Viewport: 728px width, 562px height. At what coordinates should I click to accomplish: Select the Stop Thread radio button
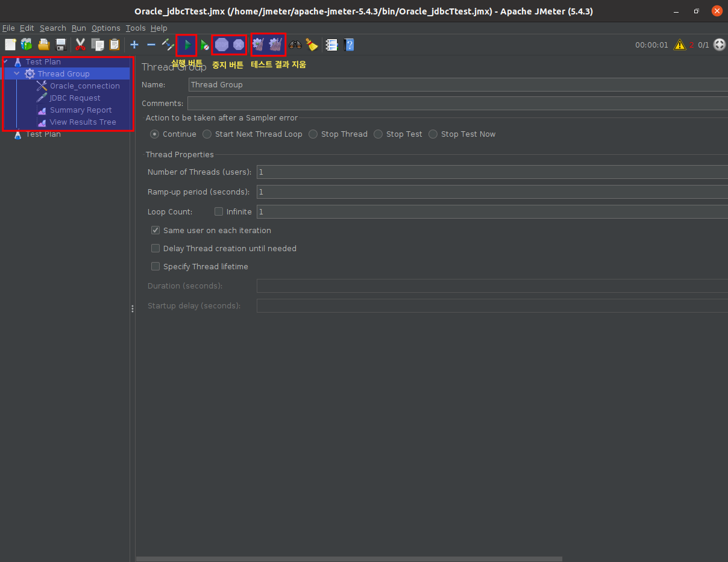click(x=313, y=134)
